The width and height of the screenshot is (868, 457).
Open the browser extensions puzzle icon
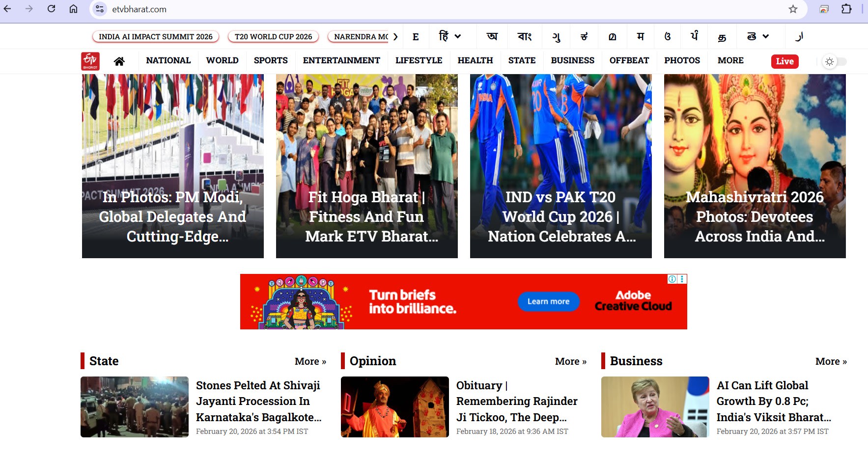tap(846, 9)
